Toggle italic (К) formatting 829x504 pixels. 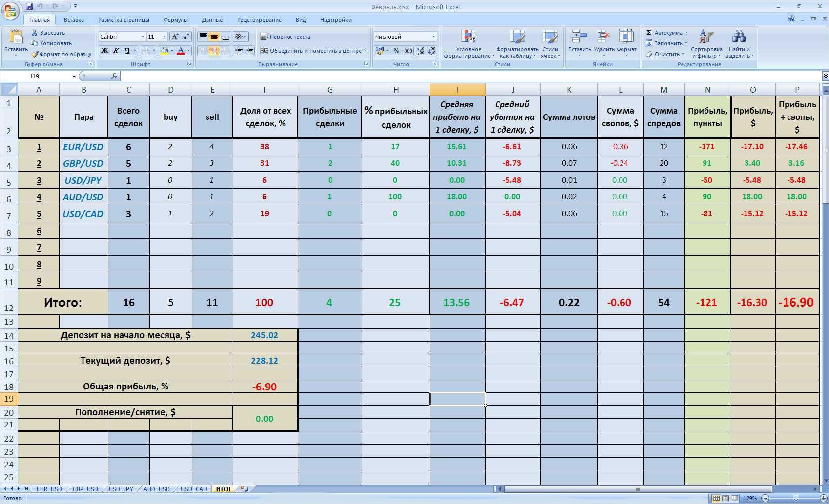pyautogui.click(x=116, y=51)
